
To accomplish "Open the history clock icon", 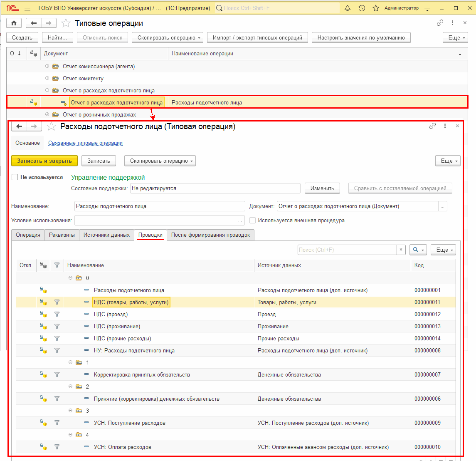I will pos(362,8).
